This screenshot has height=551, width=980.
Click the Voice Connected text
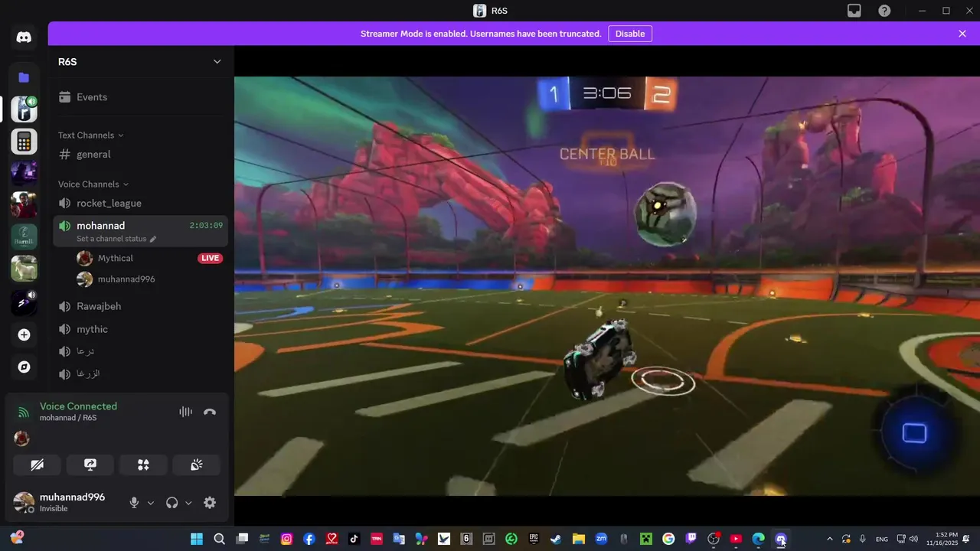78,406
